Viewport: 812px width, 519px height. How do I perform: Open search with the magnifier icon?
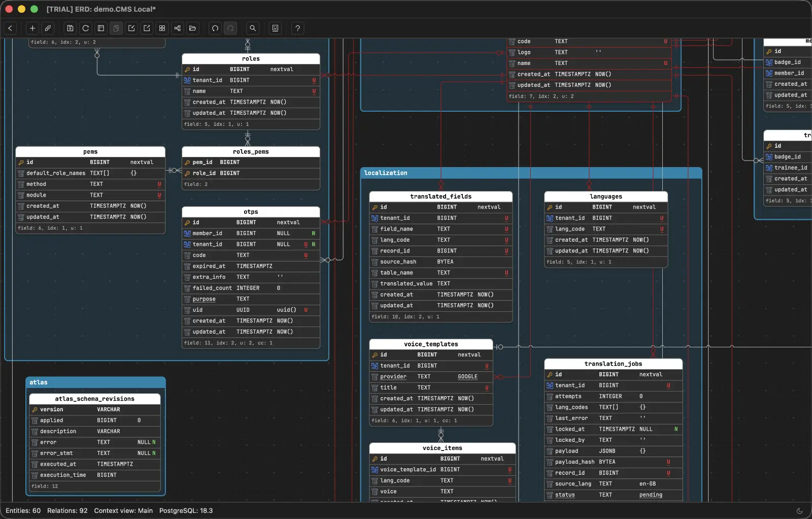(253, 28)
